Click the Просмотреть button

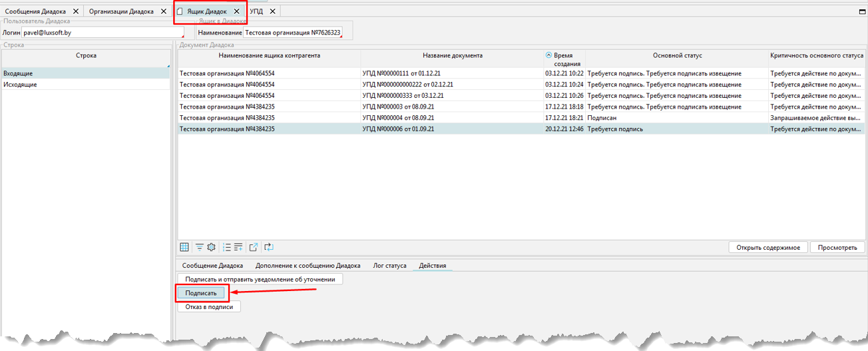click(x=837, y=248)
